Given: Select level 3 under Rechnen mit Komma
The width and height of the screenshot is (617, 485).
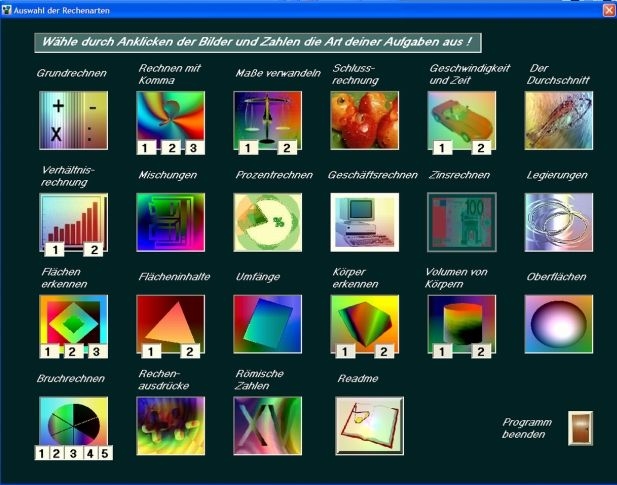Looking at the screenshot, I should pyautogui.click(x=195, y=149).
